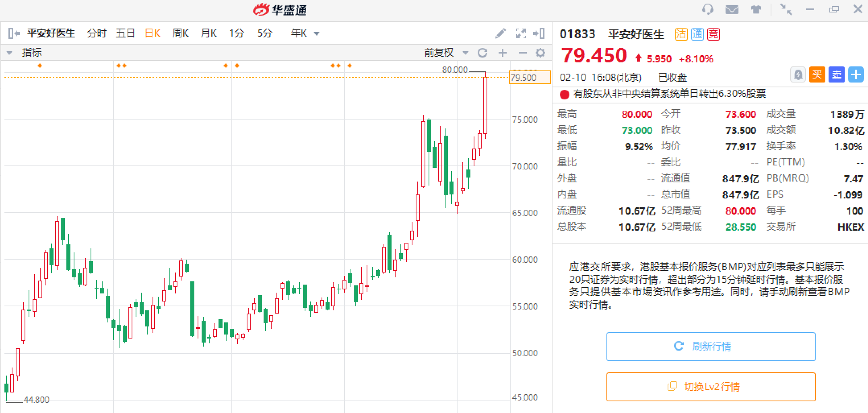Collapse the right quote panel icon
868x413 pixels.
[539, 33]
